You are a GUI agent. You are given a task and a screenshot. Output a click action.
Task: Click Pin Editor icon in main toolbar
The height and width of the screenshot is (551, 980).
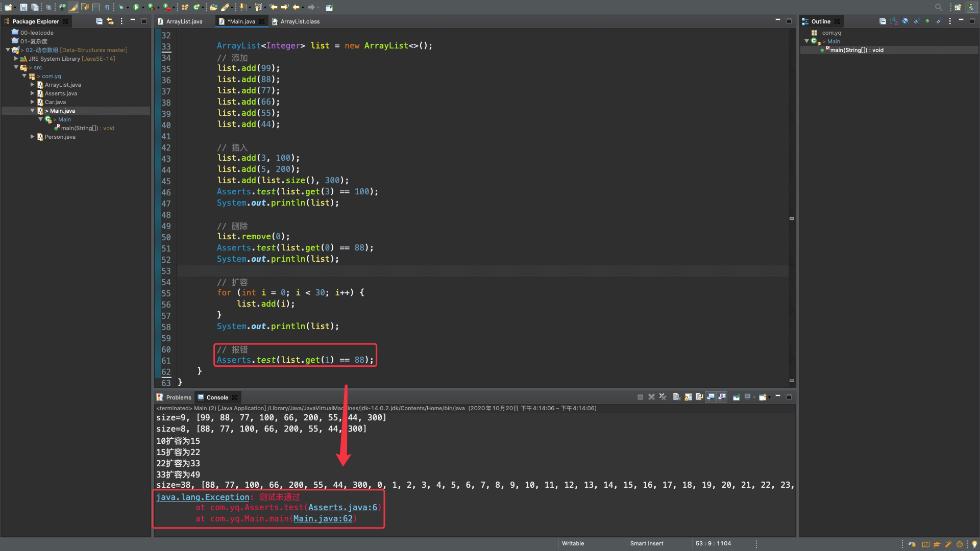(x=329, y=7)
